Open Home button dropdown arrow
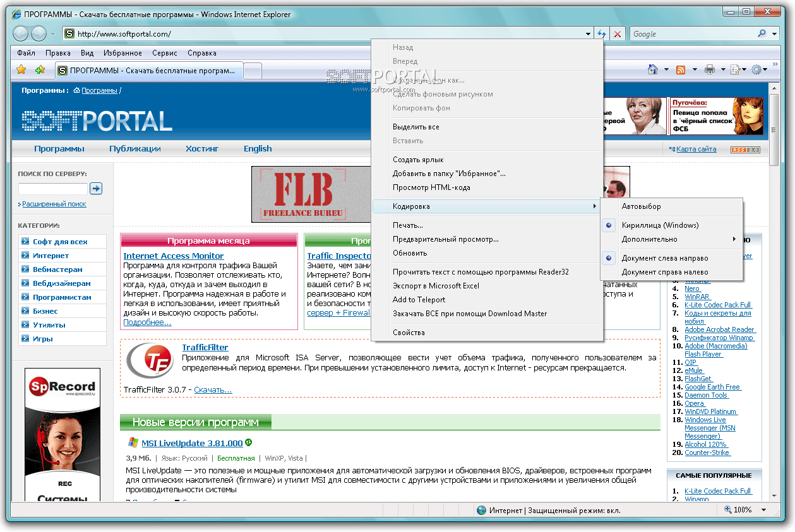The height and width of the screenshot is (532, 795). coord(666,69)
